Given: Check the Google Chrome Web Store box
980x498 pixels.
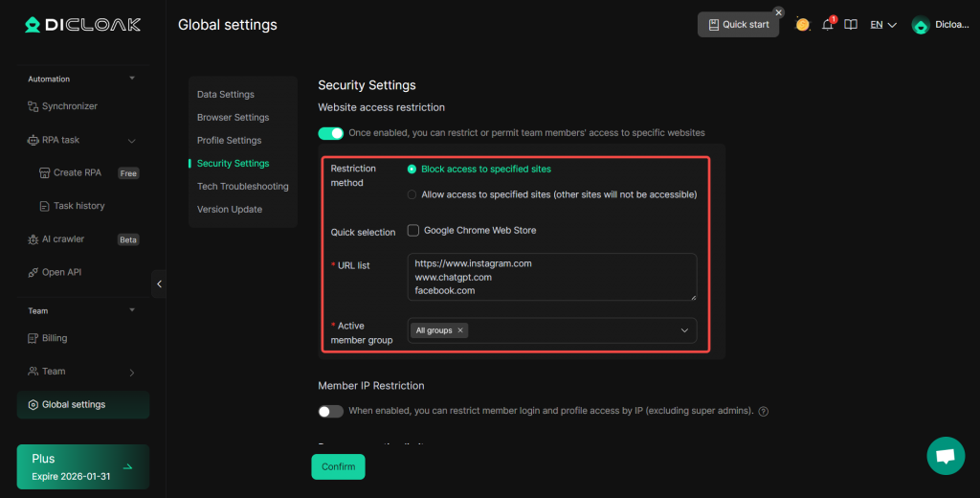Looking at the screenshot, I should 413,231.
